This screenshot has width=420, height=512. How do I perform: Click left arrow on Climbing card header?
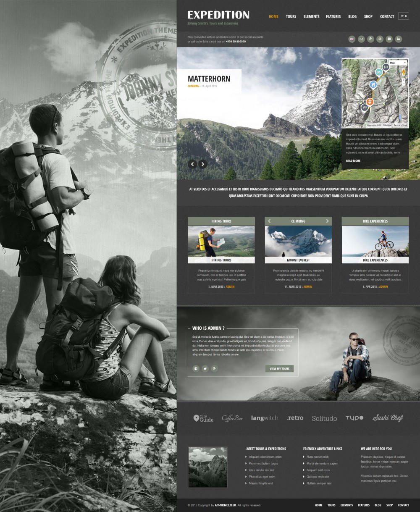click(270, 221)
